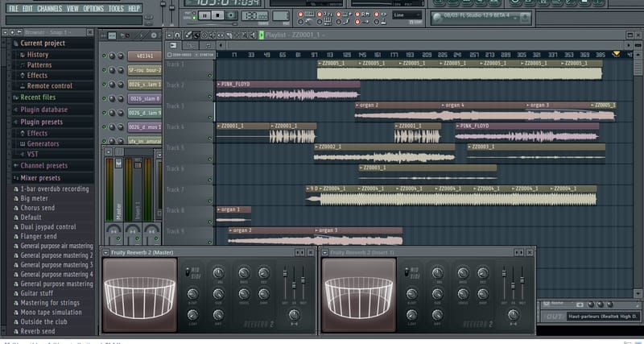Select the Delete tool in Playlist toolbar
644x344 pixels.
click(204, 35)
